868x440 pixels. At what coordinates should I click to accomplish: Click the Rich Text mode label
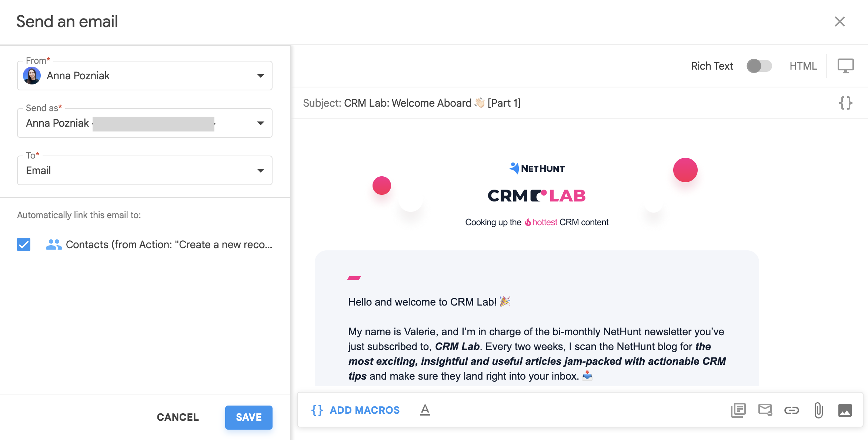(712, 66)
